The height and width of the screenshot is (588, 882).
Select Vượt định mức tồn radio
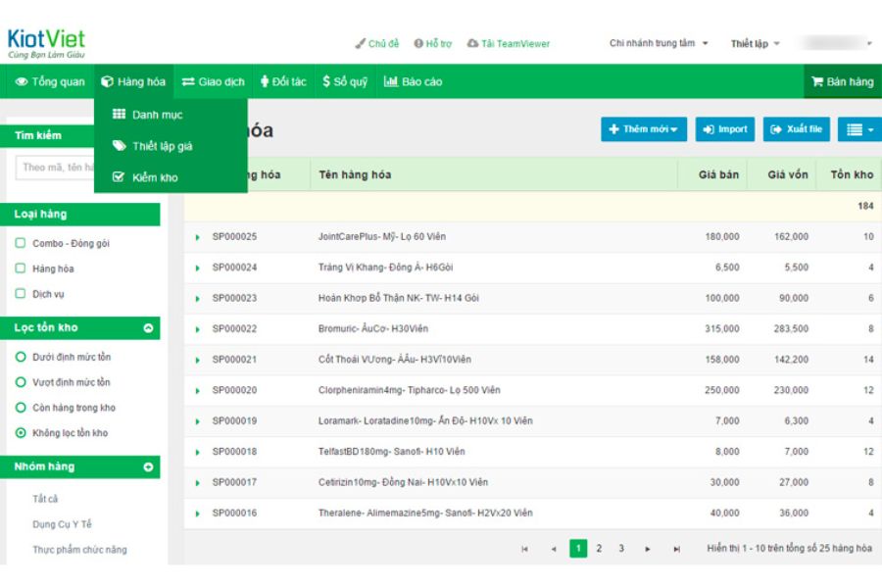[x=21, y=382]
